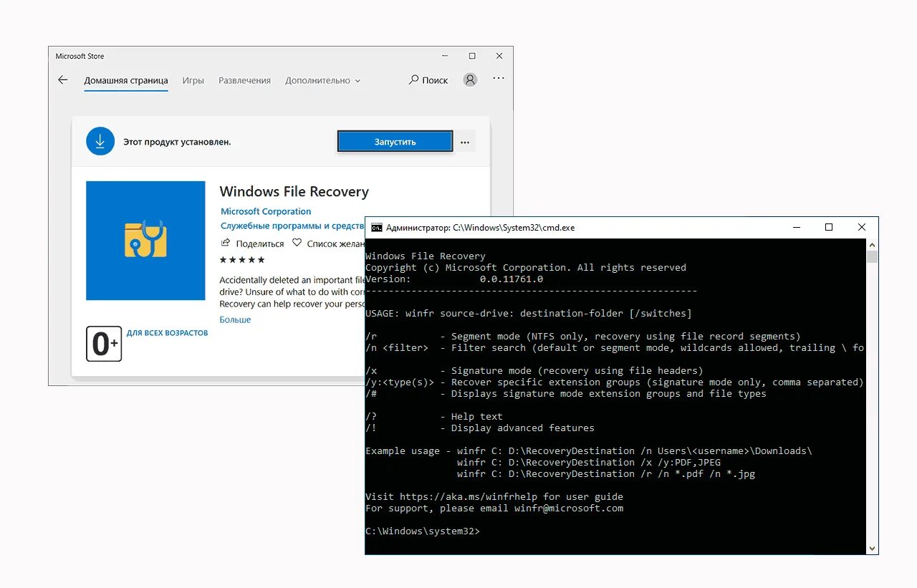Launch the app with Запустить button
Viewport: 917px width, 588px height.
(x=395, y=142)
